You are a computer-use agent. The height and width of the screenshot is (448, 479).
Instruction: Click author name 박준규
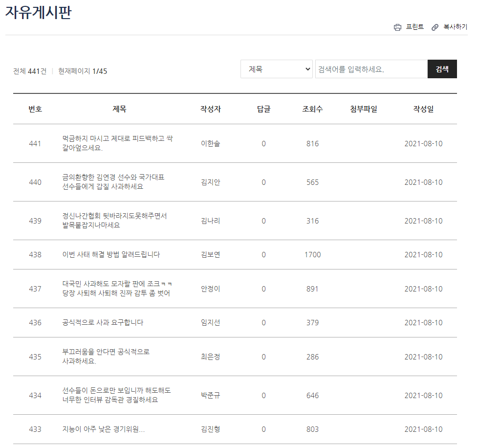tap(211, 395)
